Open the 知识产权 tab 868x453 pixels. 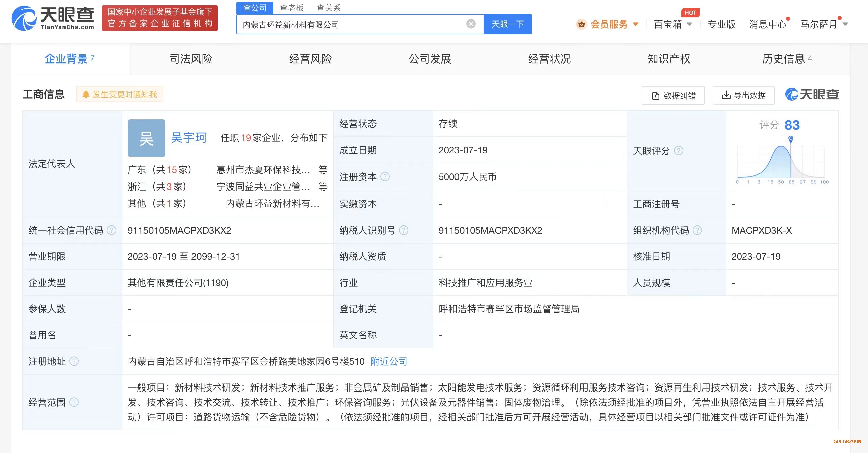click(x=668, y=59)
